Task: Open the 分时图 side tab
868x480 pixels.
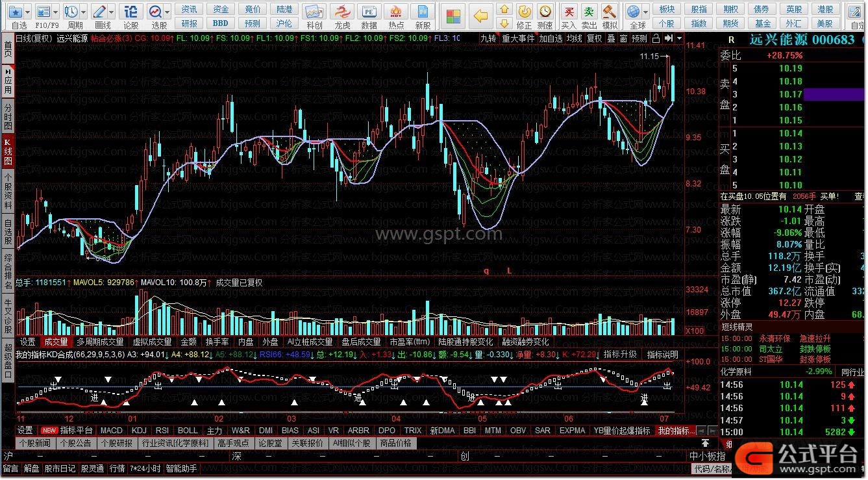Action: 8,115
